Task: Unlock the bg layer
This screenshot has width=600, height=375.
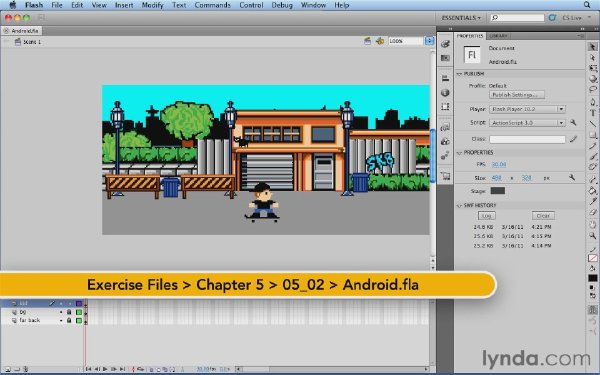Action: 69,312
